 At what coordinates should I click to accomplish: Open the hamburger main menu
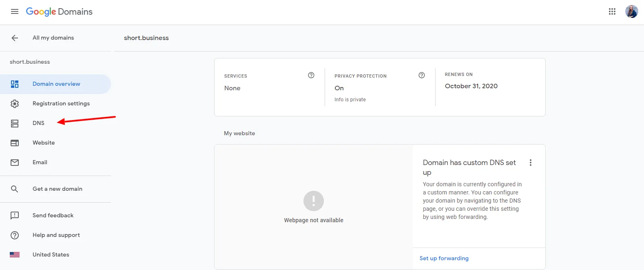pyautogui.click(x=15, y=11)
